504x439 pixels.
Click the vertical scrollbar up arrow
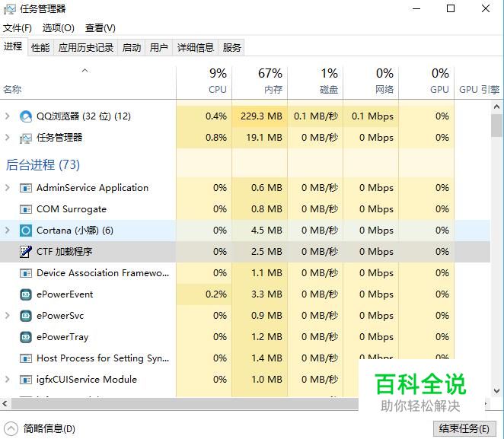[496, 107]
